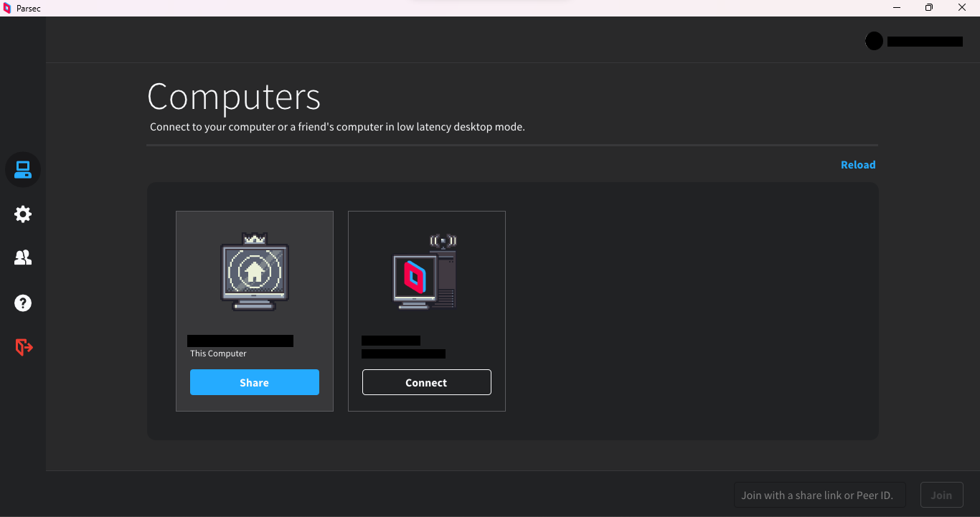Open the Friends panel from the sidebar
The image size is (980, 517).
click(x=22, y=258)
